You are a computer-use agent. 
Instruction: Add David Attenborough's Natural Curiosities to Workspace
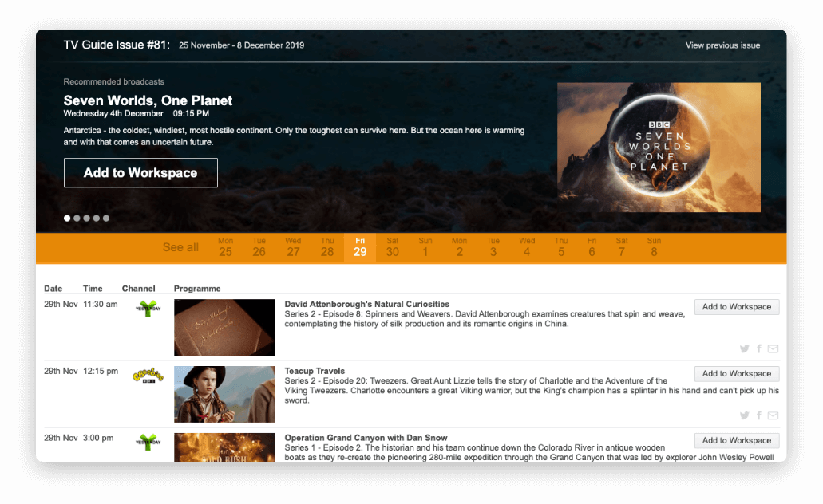pyautogui.click(x=737, y=307)
